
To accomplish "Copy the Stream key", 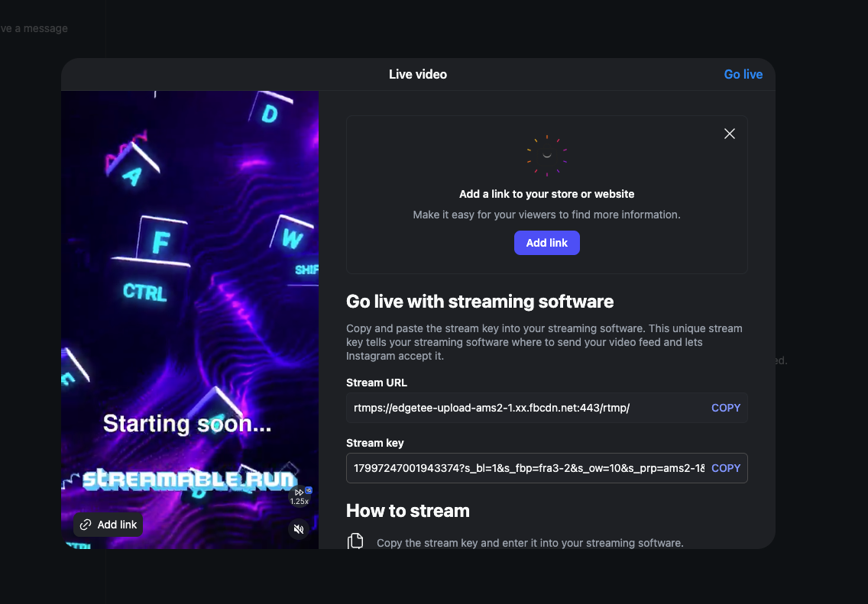I will coord(726,469).
